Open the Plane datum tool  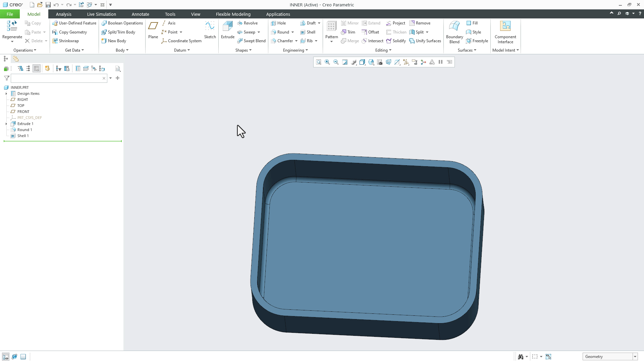point(153,30)
